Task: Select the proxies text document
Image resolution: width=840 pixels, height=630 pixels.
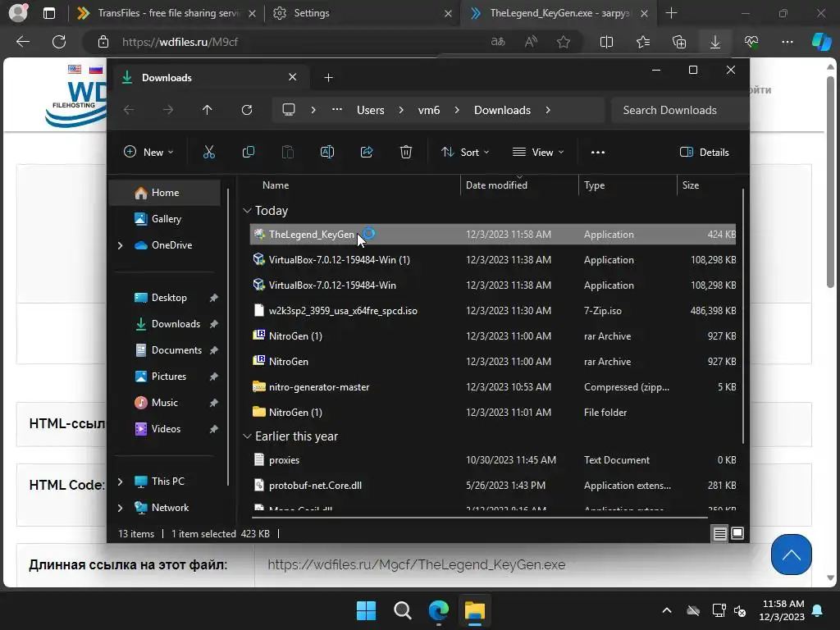Action: click(493, 460)
